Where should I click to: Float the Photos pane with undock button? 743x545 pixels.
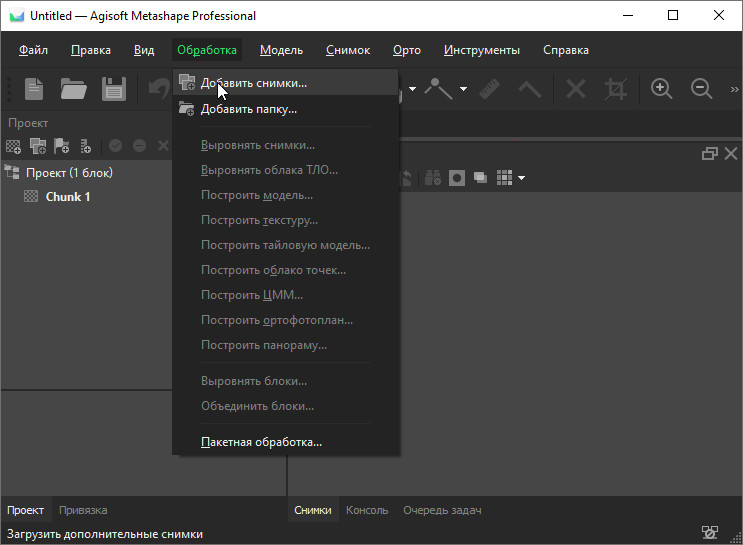[x=710, y=153]
